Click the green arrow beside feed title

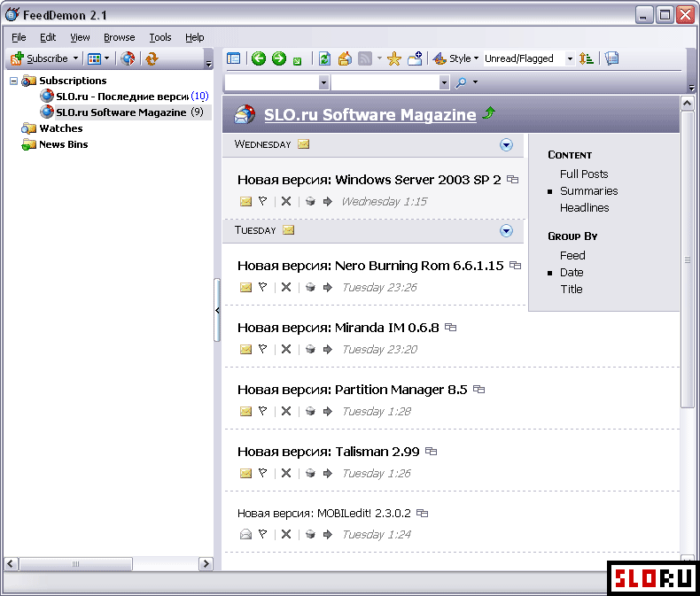[489, 112]
